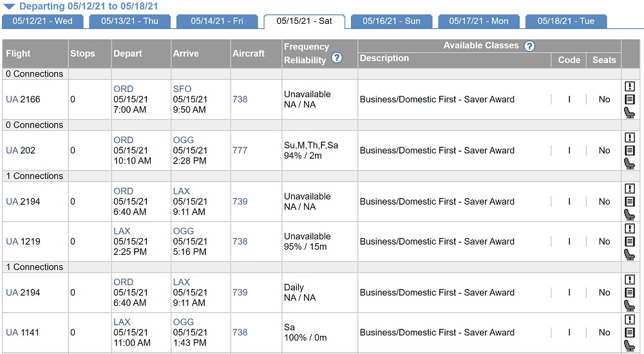Open LAX departure link in UA 1219 row
The image size is (644, 354).
click(x=122, y=231)
